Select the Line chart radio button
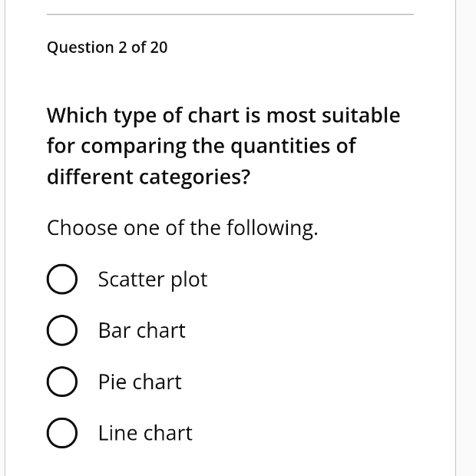The width and height of the screenshot is (476, 476). pyautogui.click(x=62, y=433)
